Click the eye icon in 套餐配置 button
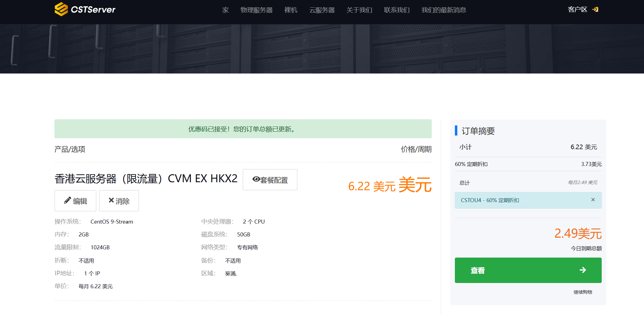The width and height of the screenshot is (644, 332). (256, 179)
